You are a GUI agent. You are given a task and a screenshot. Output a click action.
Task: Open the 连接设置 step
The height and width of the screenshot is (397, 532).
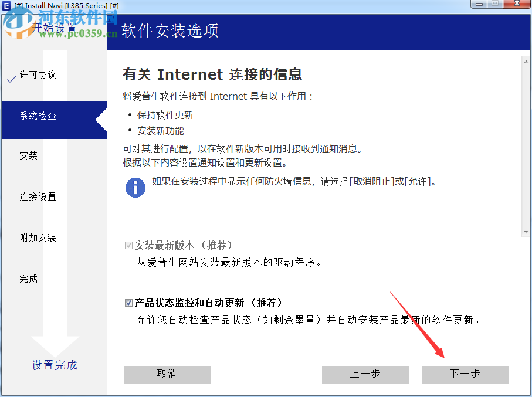coord(38,197)
